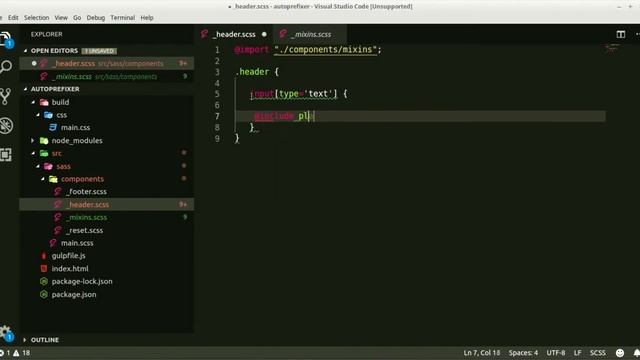Open the Go menu
The width and height of the screenshot is (640, 360).
pos(77,18)
